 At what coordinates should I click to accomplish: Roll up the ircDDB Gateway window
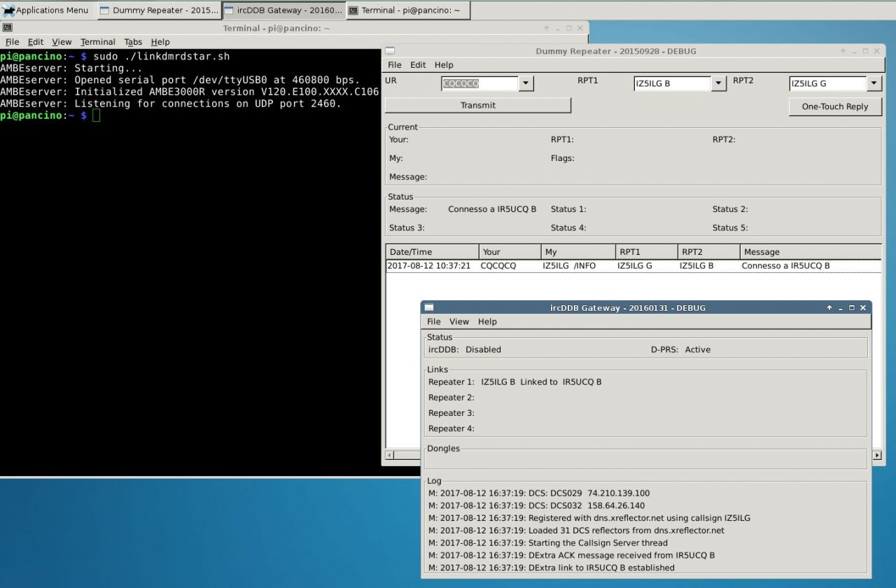[x=829, y=307]
